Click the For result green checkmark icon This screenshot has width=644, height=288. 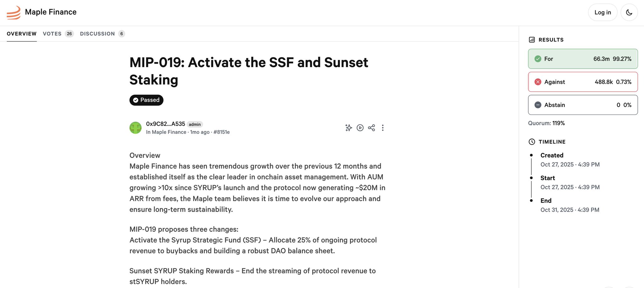(x=538, y=59)
